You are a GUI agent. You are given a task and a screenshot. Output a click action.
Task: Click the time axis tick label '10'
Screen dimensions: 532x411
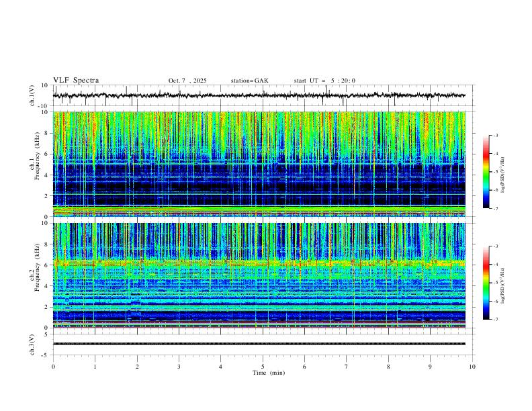coord(472,367)
